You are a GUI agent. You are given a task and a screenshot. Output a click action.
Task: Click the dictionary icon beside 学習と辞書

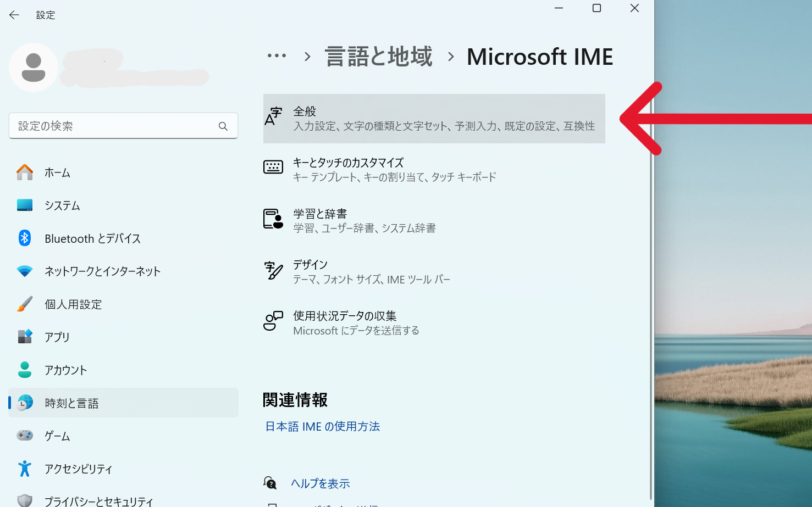point(273,219)
